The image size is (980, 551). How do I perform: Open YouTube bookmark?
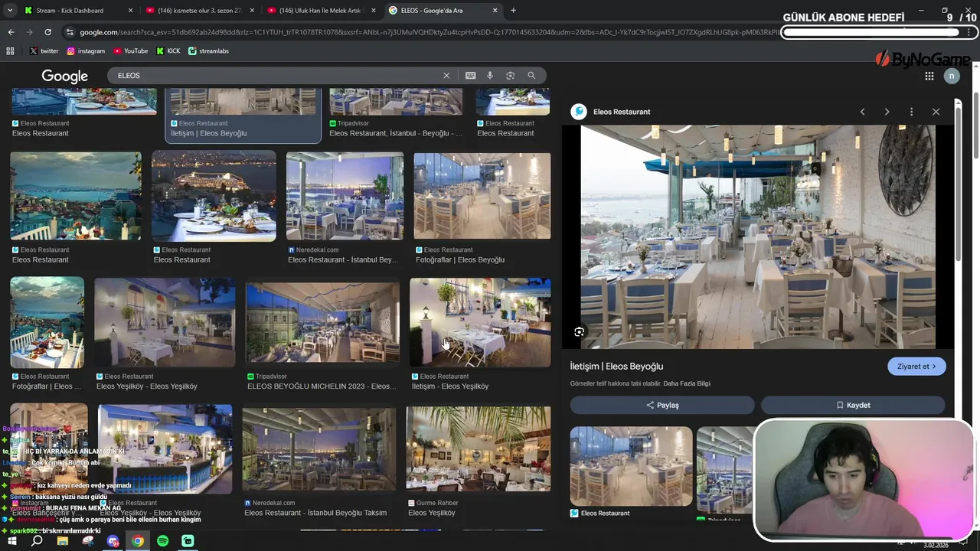(x=130, y=51)
